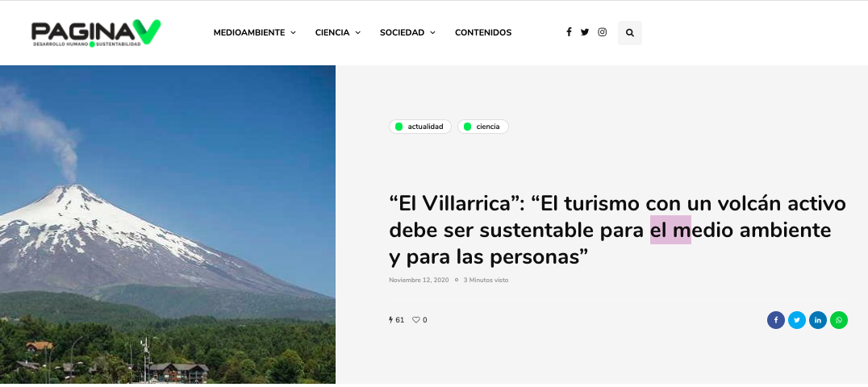Viewport: 868px width, 387px height.
Task: Open the Twitter icon in header
Action: [x=585, y=32]
